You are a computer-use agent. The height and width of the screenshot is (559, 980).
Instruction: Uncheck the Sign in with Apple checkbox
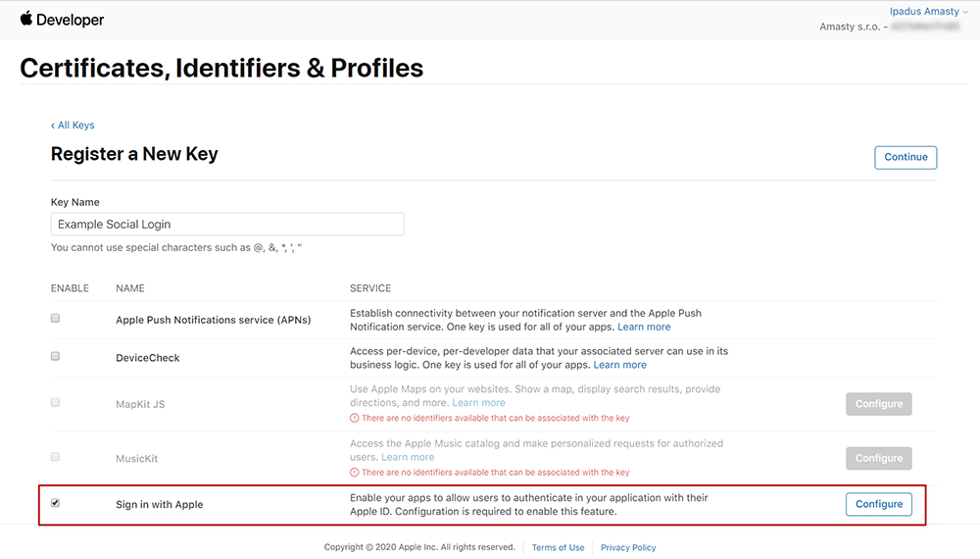(x=56, y=503)
